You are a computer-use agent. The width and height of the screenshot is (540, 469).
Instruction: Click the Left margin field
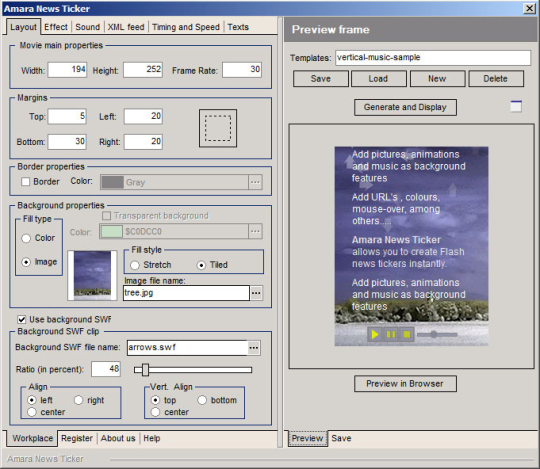pyautogui.click(x=143, y=116)
